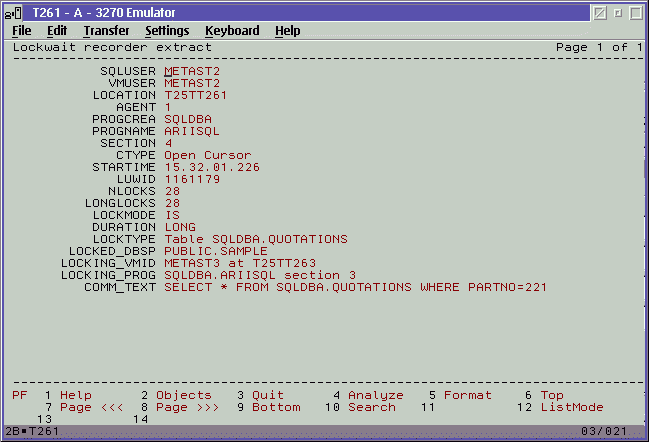Click the emulator window system icon
Screen dimensions: 649x442
coord(15,11)
